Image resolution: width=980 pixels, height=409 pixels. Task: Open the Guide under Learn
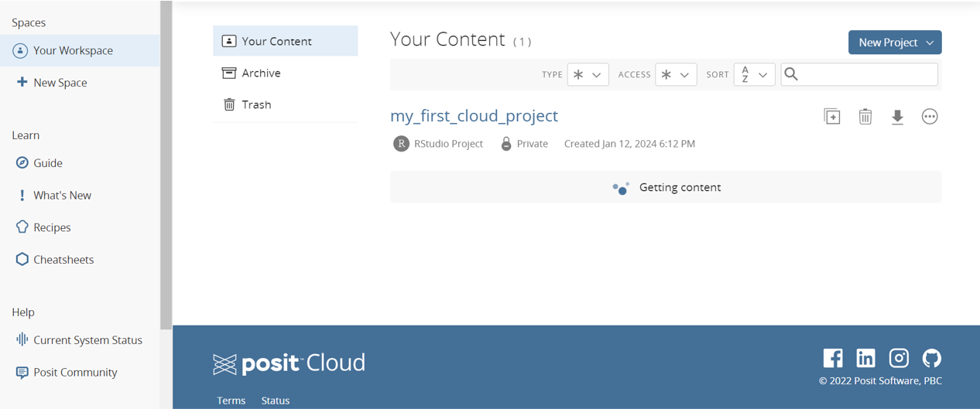(39, 163)
